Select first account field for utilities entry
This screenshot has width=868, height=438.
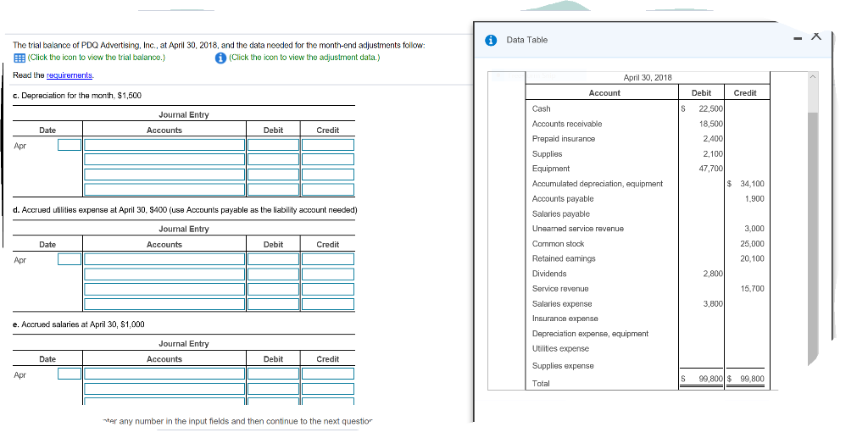[164, 259]
